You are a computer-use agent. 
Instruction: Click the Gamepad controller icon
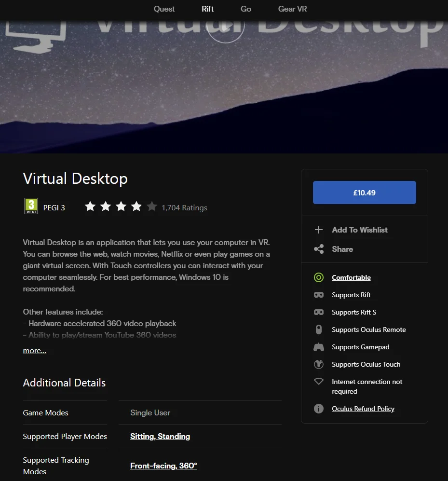point(319,347)
